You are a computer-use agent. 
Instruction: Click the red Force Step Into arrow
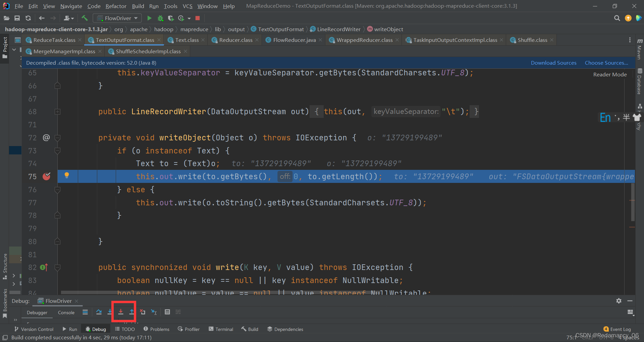coord(121,312)
